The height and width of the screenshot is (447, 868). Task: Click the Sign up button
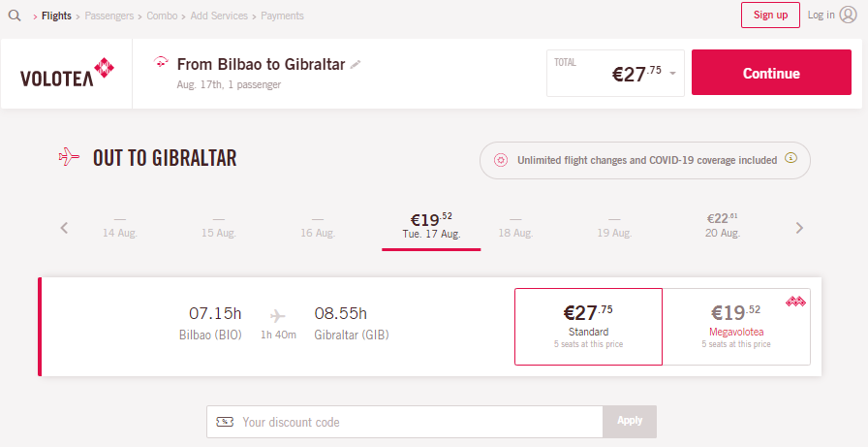click(770, 15)
